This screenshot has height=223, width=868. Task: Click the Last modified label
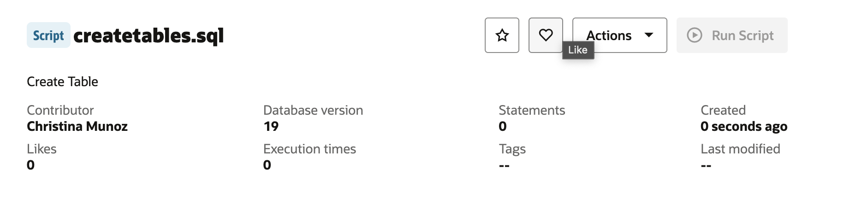[740, 149]
